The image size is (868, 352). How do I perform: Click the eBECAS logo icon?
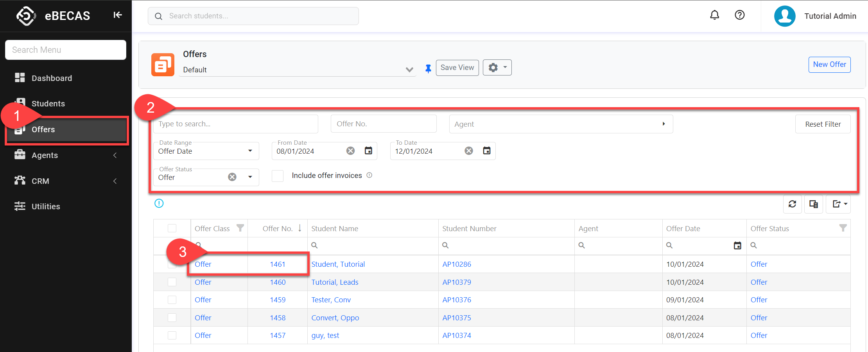pyautogui.click(x=26, y=16)
